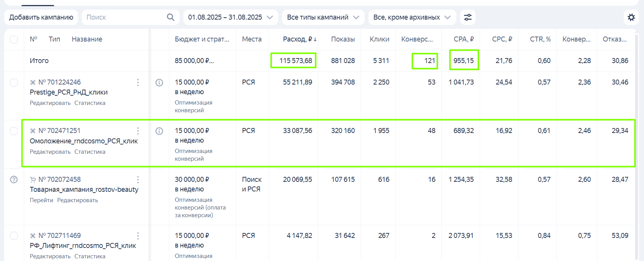This screenshot has width=644, height=261.
Task: Open Статистика link for Омоложение_rndcosmo_РСЯ_клик
Action: click(x=90, y=152)
